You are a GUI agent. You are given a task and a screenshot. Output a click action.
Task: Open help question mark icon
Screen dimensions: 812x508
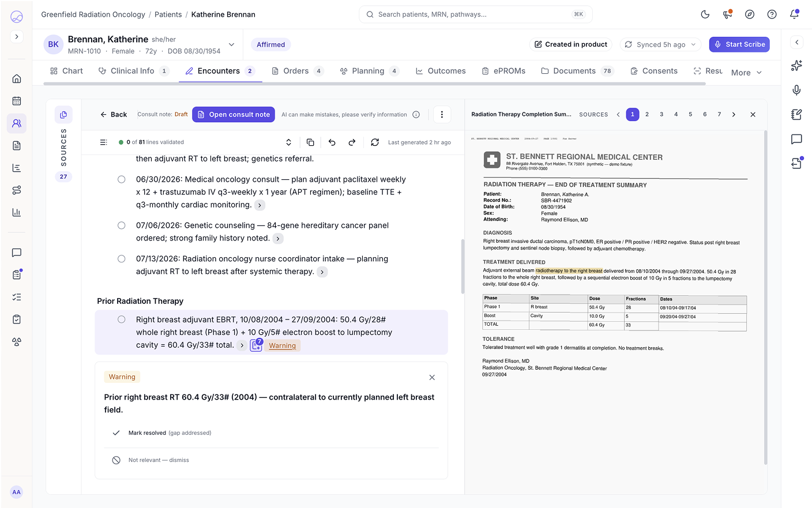(x=772, y=14)
